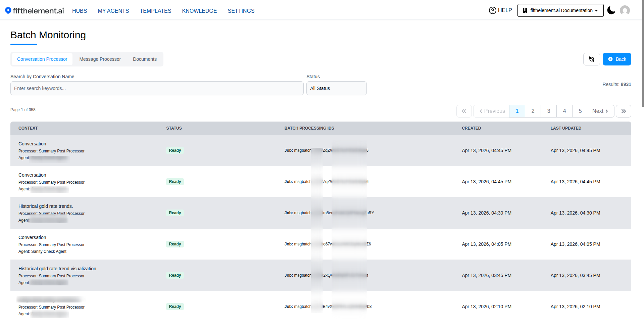The height and width of the screenshot is (322, 644).
Task: Navigate to KNOWLEDGE section
Action: pos(199,11)
